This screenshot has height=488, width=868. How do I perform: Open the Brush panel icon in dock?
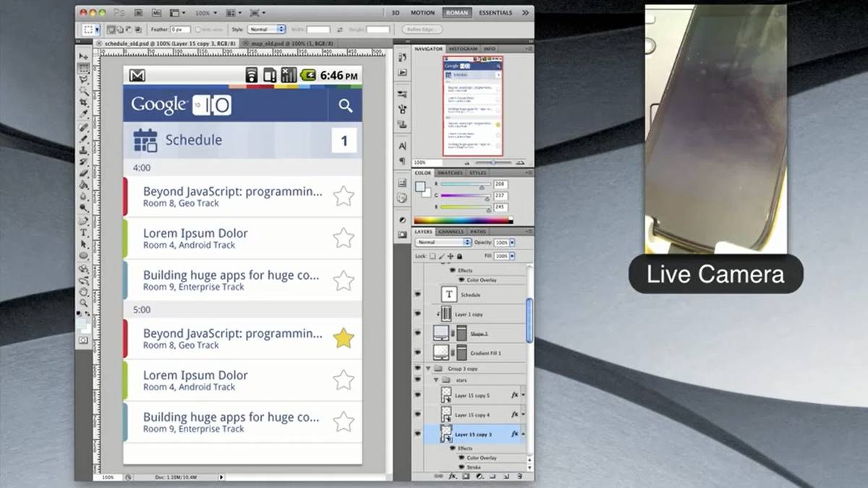pyautogui.click(x=402, y=109)
